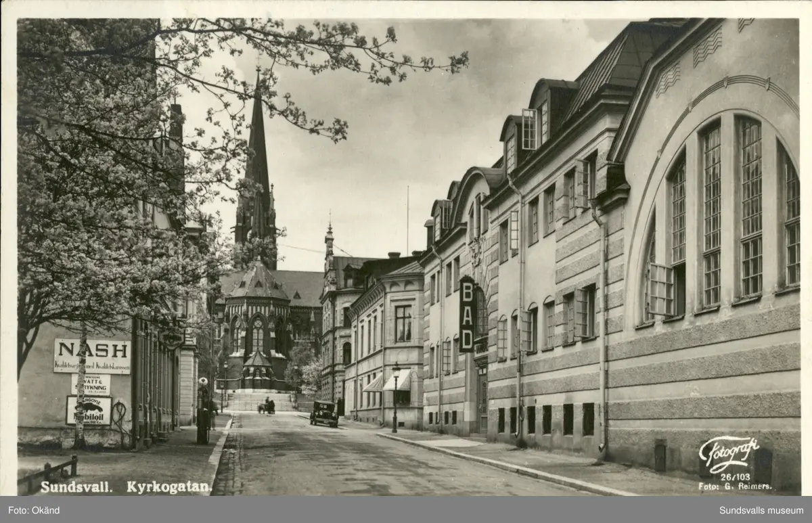Click the street lamp near the awning
The image size is (812, 523).
[x=396, y=398]
